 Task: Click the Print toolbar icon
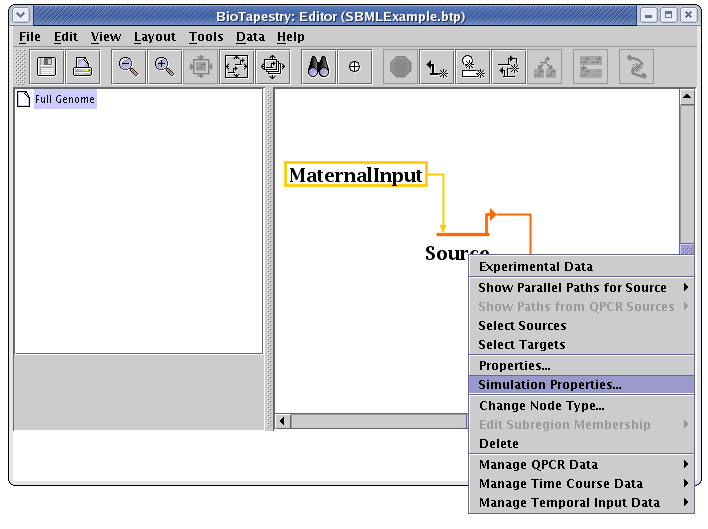point(81,67)
